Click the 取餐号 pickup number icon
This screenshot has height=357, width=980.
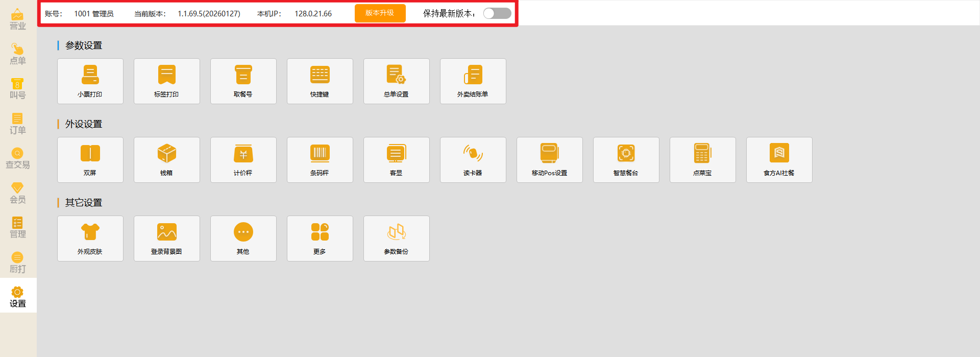243,81
